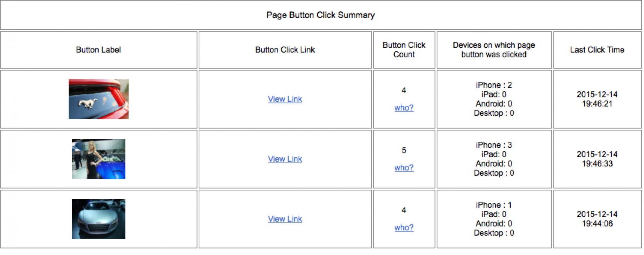Open View Link for the silver Audi button

point(285,219)
